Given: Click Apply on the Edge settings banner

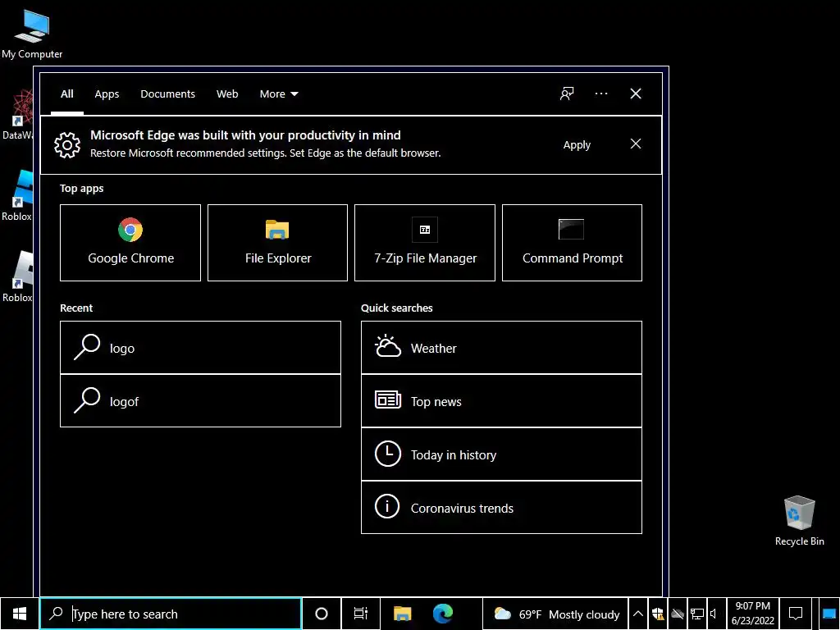Looking at the screenshot, I should pos(577,144).
